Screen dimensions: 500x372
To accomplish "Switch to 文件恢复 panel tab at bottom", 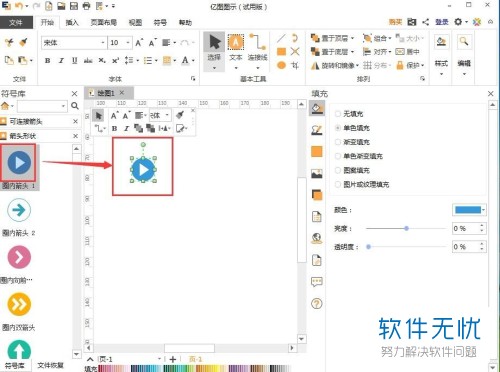I will pyautogui.click(x=50, y=365).
